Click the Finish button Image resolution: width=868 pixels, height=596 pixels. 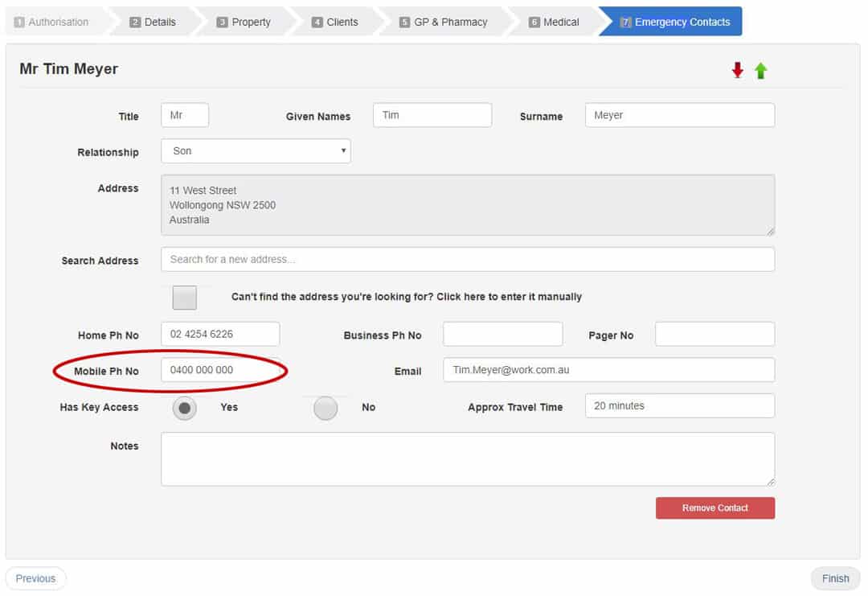tap(835, 578)
